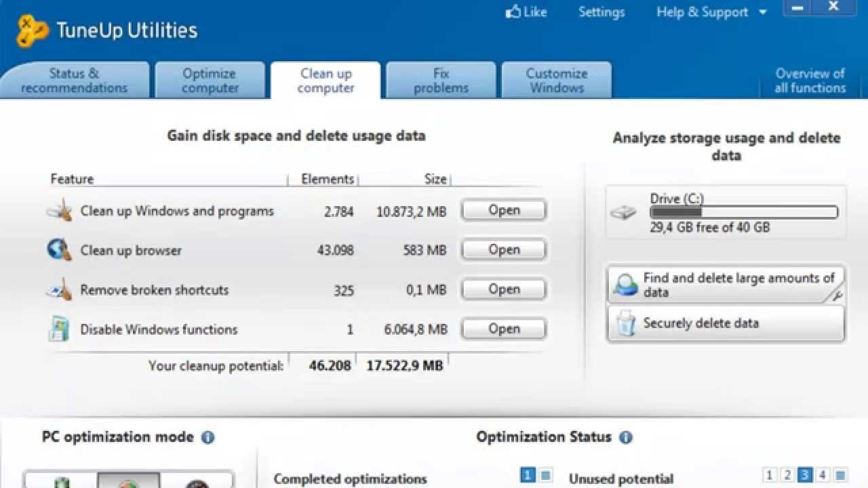Select the middle Standard optimization mode

(x=129, y=481)
